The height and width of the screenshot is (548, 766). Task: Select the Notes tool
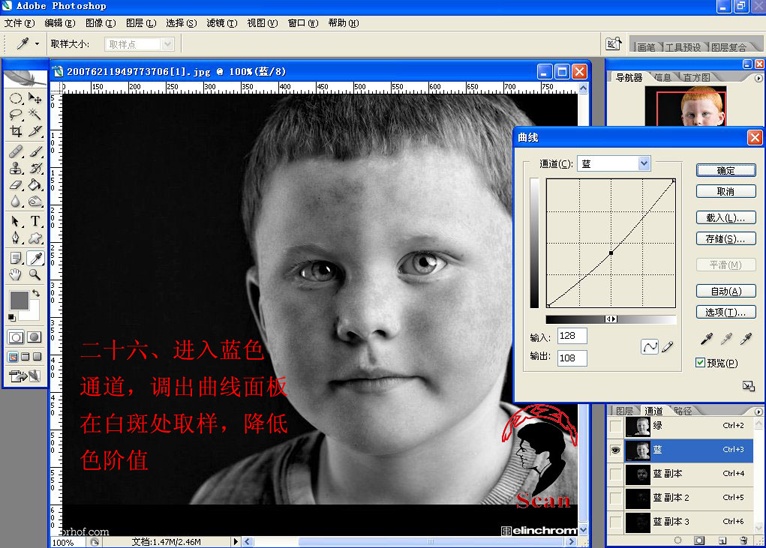pyautogui.click(x=16, y=258)
